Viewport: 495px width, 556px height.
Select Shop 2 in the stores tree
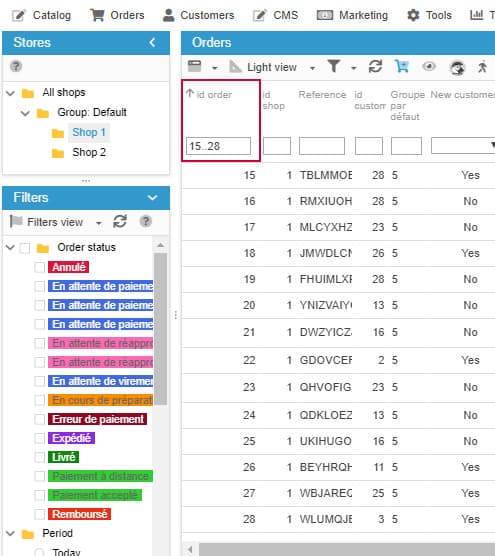(x=89, y=152)
